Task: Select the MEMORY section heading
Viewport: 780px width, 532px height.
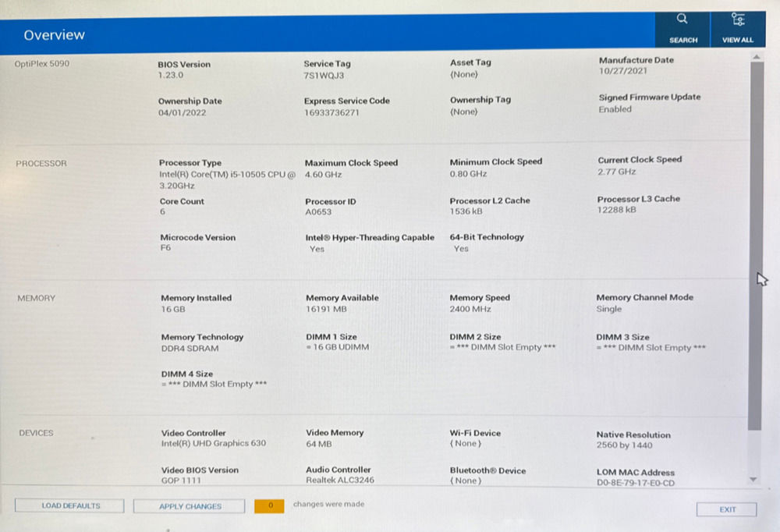Action: (37, 298)
